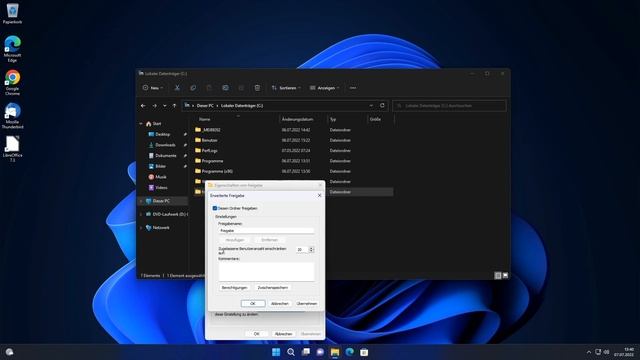640x360 pixels.
Task: Select Dokumente in the navigation pane
Action: [x=165, y=156]
